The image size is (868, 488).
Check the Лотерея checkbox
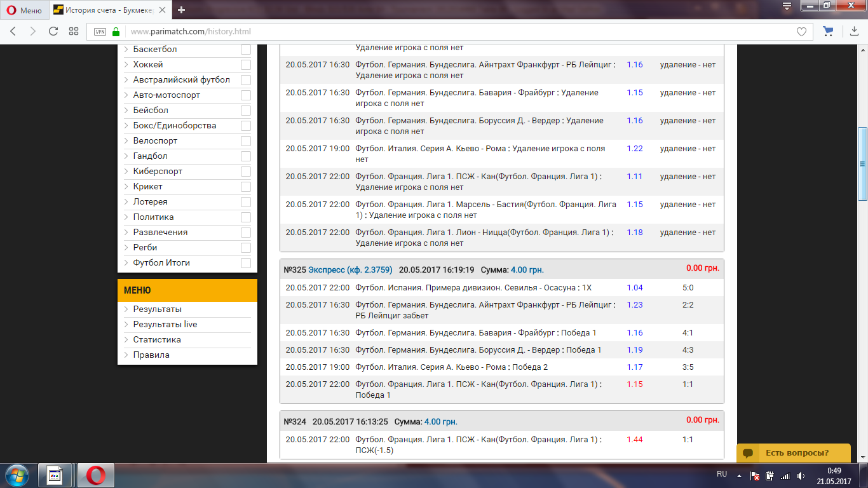pos(246,202)
